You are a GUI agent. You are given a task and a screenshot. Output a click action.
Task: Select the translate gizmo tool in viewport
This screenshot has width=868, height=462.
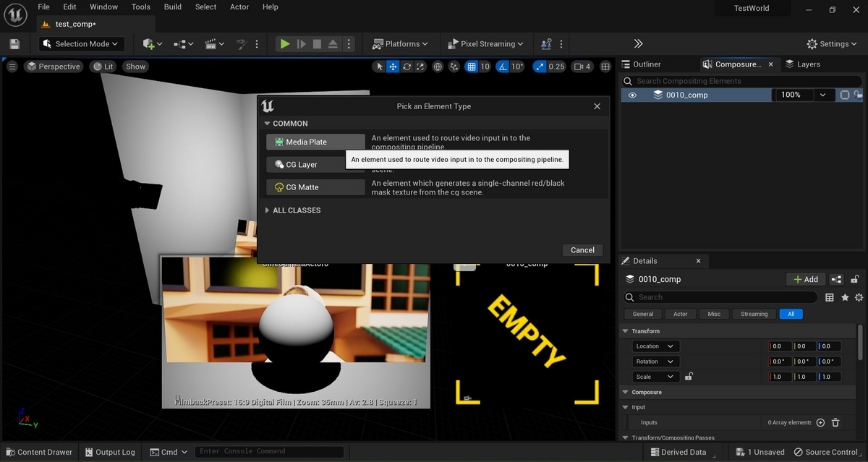point(393,67)
